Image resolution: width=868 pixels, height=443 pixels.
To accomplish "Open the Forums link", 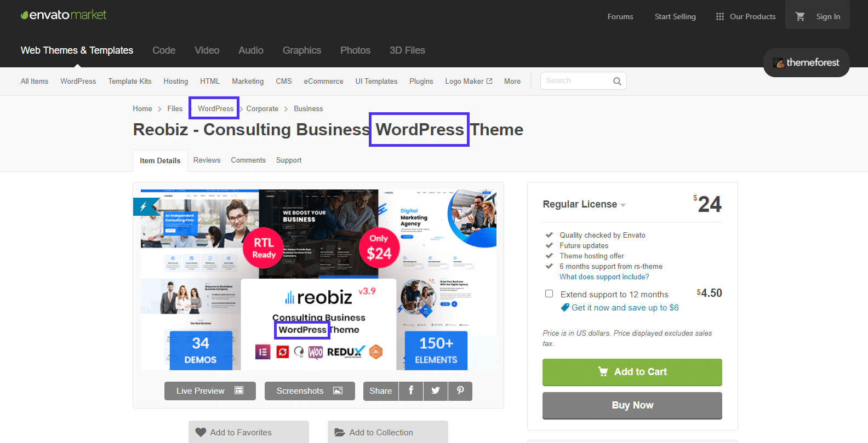I will click(620, 16).
